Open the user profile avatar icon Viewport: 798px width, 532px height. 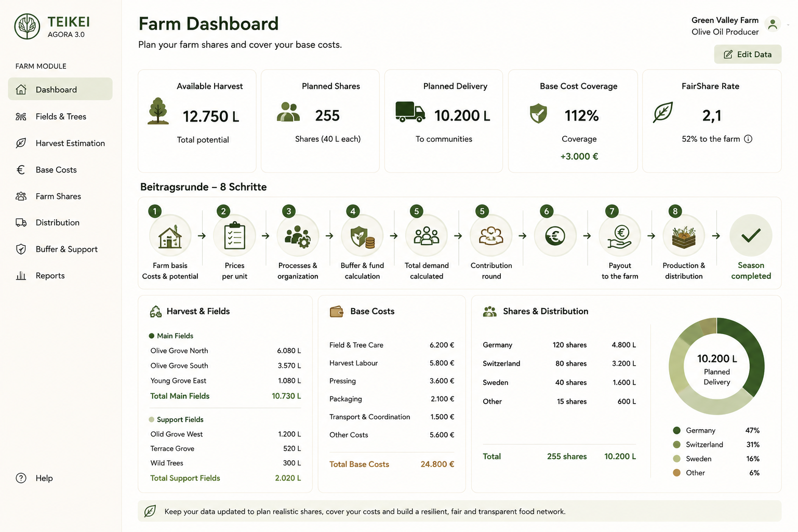point(773,24)
